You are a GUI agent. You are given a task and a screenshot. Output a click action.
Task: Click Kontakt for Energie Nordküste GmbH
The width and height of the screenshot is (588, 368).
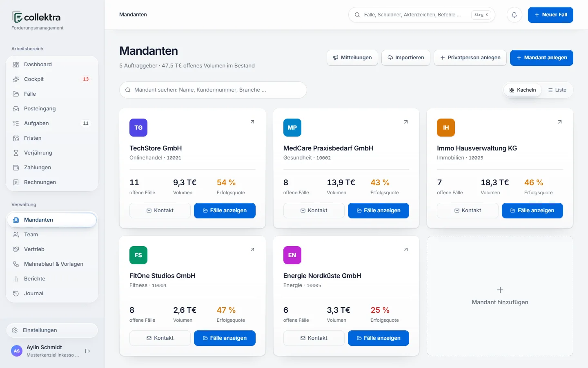click(x=314, y=338)
